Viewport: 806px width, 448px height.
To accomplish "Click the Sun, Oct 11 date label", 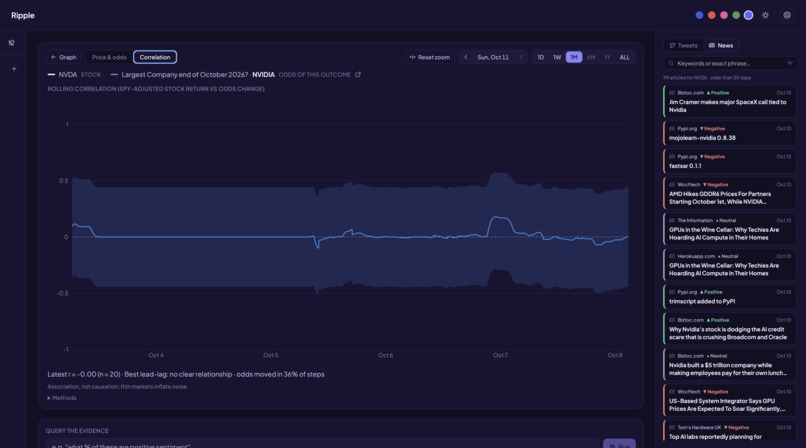I will (x=493, y=57).
